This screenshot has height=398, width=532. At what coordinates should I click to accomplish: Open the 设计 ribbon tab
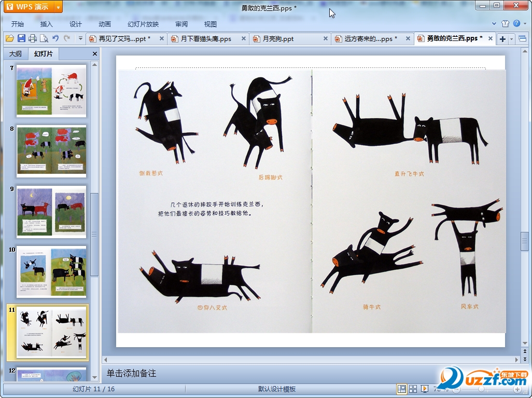tap(75, 24)
